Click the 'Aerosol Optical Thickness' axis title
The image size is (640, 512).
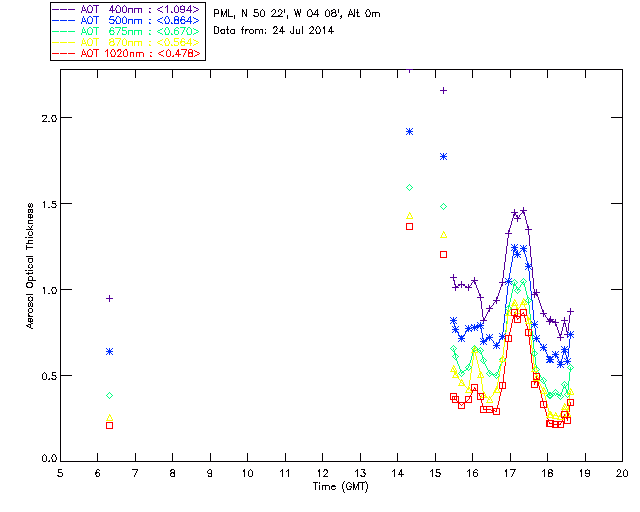point(30,266)
